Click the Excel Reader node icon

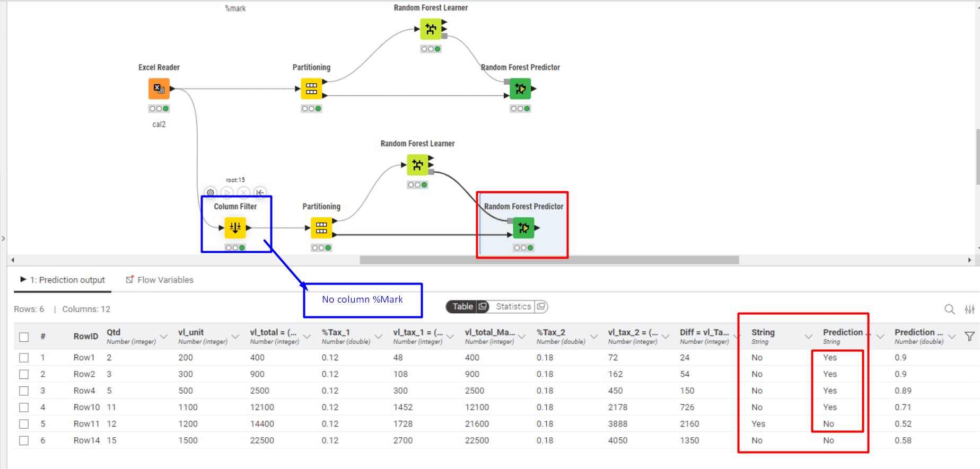tap(159, 89)
